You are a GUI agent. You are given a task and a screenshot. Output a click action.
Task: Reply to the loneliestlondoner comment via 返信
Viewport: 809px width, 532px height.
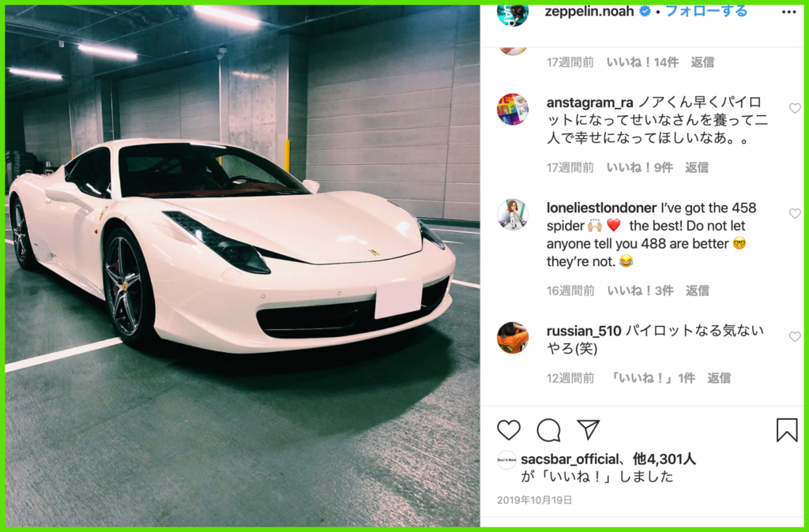[x=697, y=290]
